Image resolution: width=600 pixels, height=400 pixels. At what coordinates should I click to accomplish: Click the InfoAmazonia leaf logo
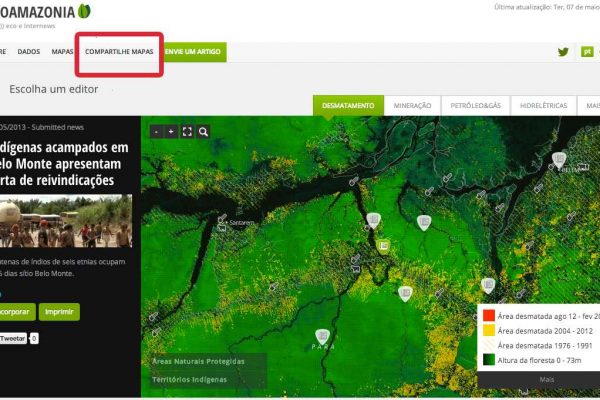[x=85, y=11]
